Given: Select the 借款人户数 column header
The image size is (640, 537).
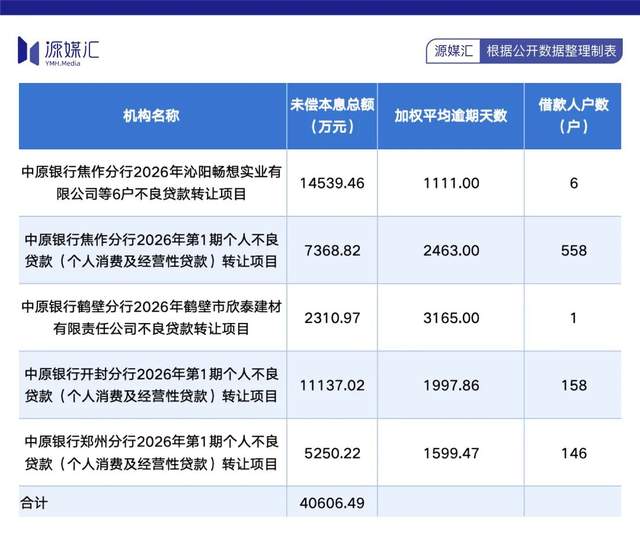Looking at the screenshot, I should tap(573, 115).
